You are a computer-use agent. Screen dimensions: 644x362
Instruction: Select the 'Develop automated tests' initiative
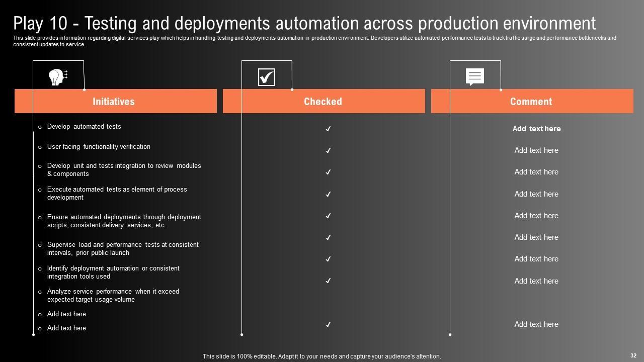coord(84,127)
